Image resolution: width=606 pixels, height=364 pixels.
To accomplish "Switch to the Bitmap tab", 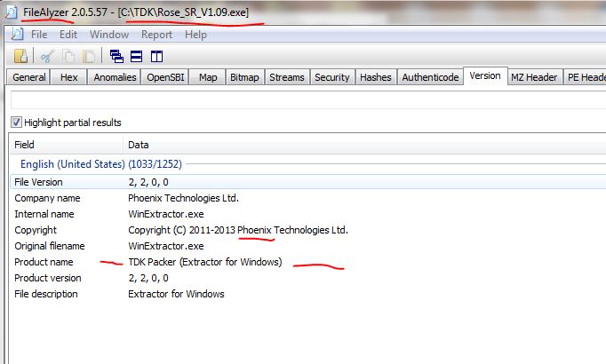I will (244, 77).
